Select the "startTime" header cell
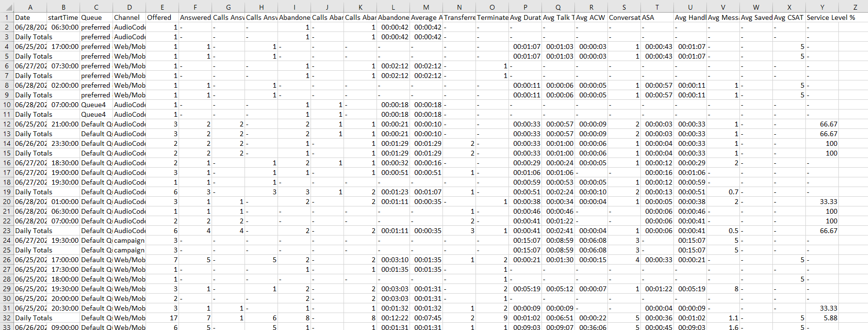 coord(63,17)
